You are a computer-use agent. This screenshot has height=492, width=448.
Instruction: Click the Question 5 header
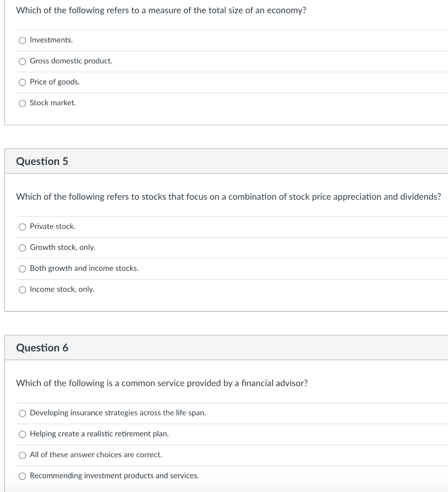pyautogui.click(x=42, y=161)
